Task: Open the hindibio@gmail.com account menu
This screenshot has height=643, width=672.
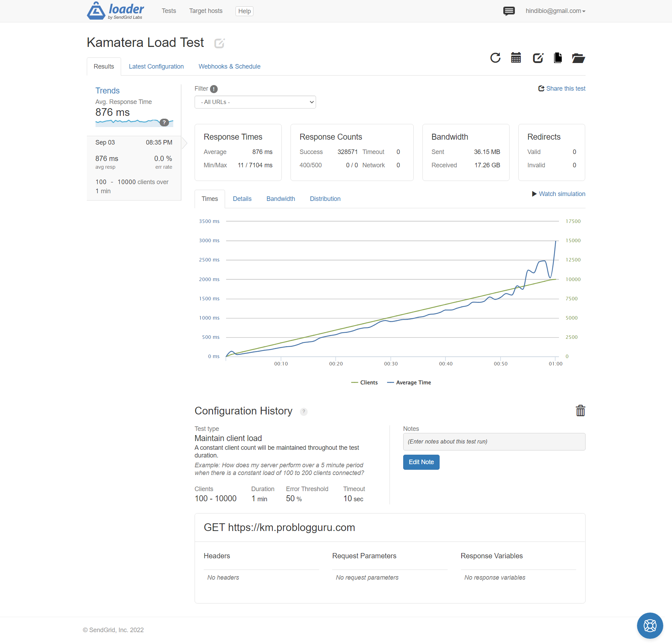Action: coord(555,11)
